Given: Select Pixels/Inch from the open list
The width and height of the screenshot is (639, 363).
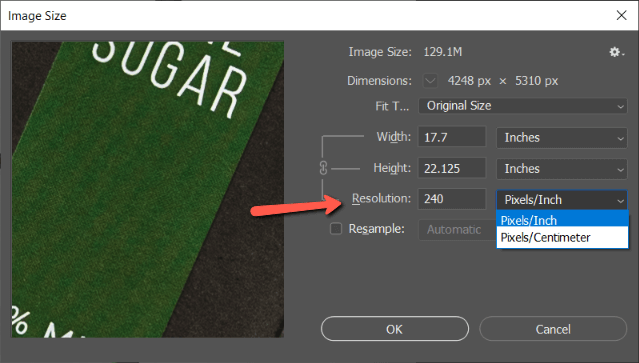Looking at the screenshot, I should [562, 220].
